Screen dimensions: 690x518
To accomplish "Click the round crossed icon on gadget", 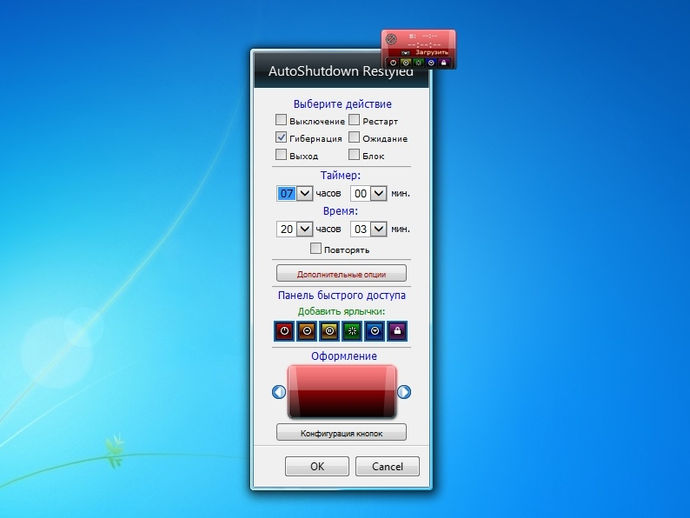I will tap(391, 39).
